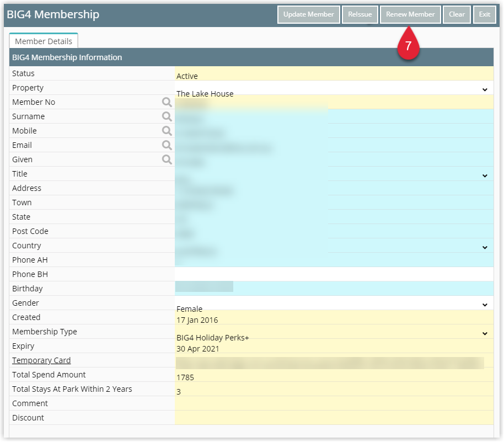The image size is (504, 442).
Task: Click the Given name search magnifier icon
Action: (x=167, y=159)
